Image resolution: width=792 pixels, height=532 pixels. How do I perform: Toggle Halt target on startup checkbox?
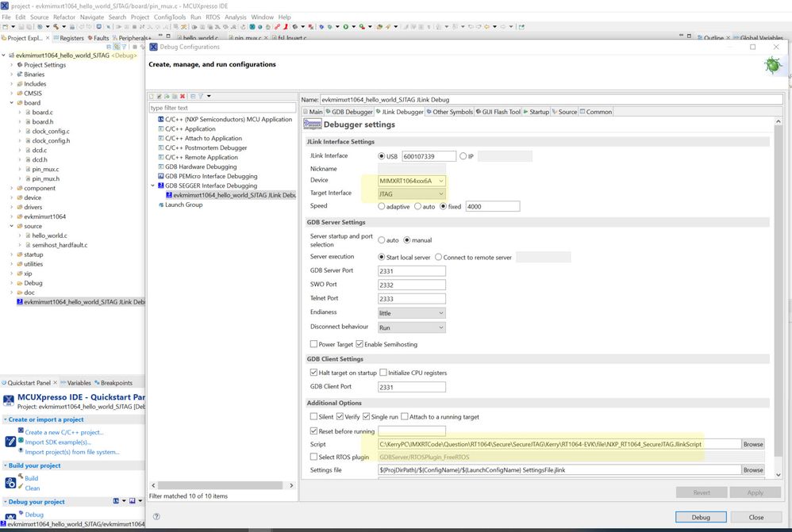[x=313, y=373]
